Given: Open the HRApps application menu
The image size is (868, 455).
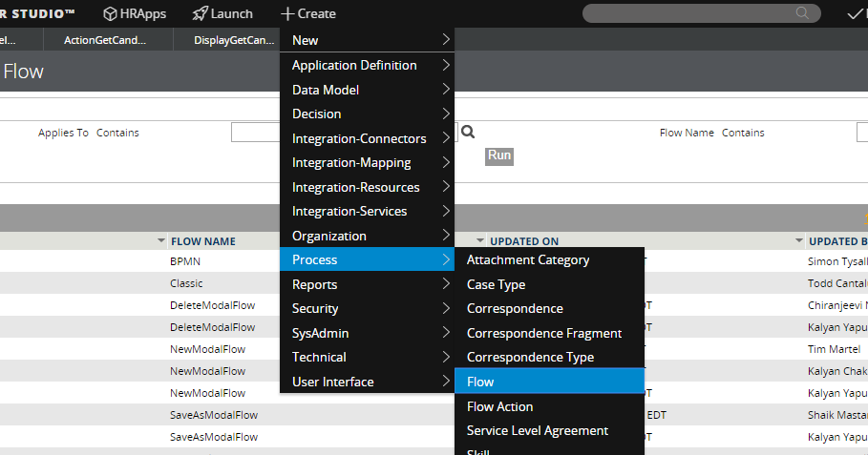Looking at the screenshot, I should (135, 13).
